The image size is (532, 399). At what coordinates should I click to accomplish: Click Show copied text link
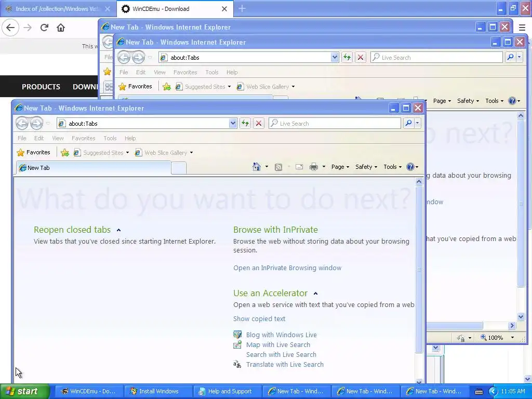[259, 318]
